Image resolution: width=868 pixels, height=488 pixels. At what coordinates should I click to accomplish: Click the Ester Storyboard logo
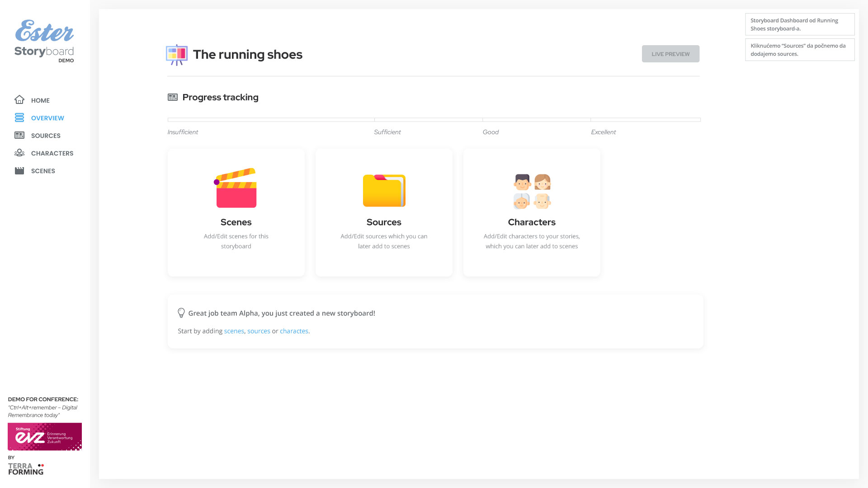44,41
